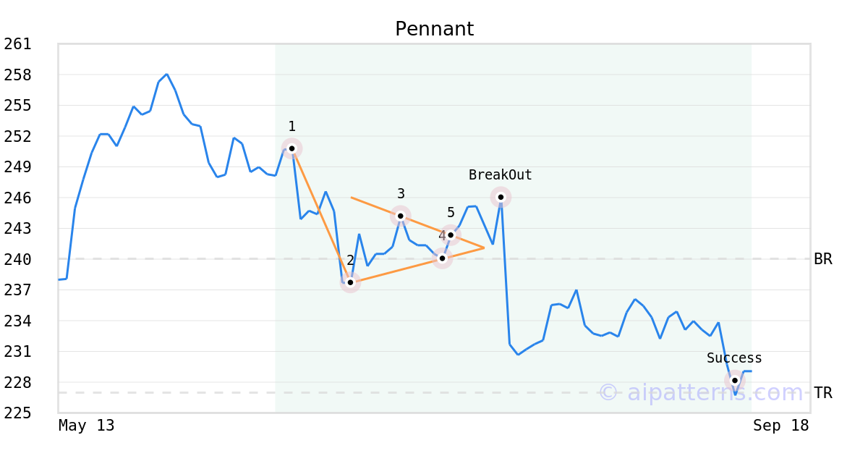This screenshot has height=456, width=868.
Task: Click the Sep 18 date label
Action: pyautogui.click(x=780, y=426)
